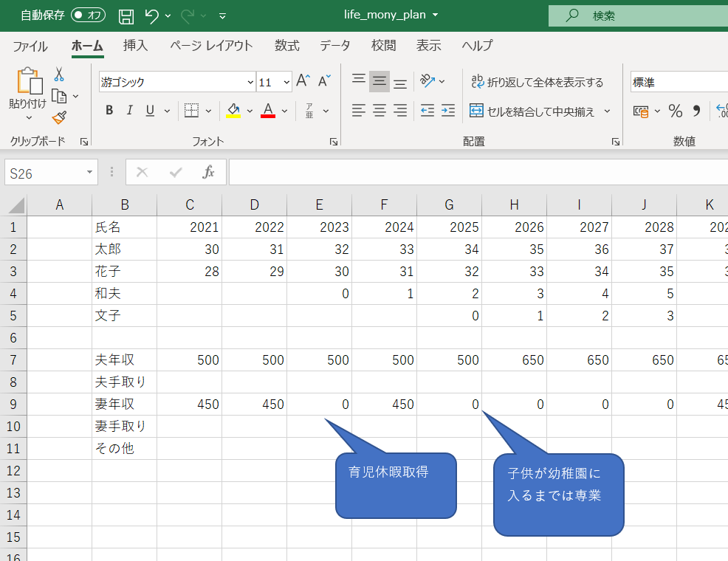Switch to the ページ レイアウト tab

pyautogui.click(x=211, y=45)
